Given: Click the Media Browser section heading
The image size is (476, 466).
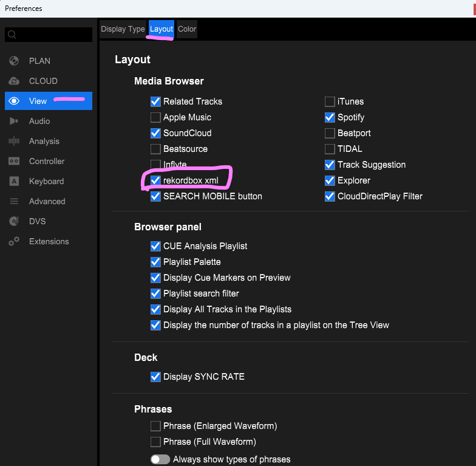Looking at the screenshot, I should pos(169,81).
